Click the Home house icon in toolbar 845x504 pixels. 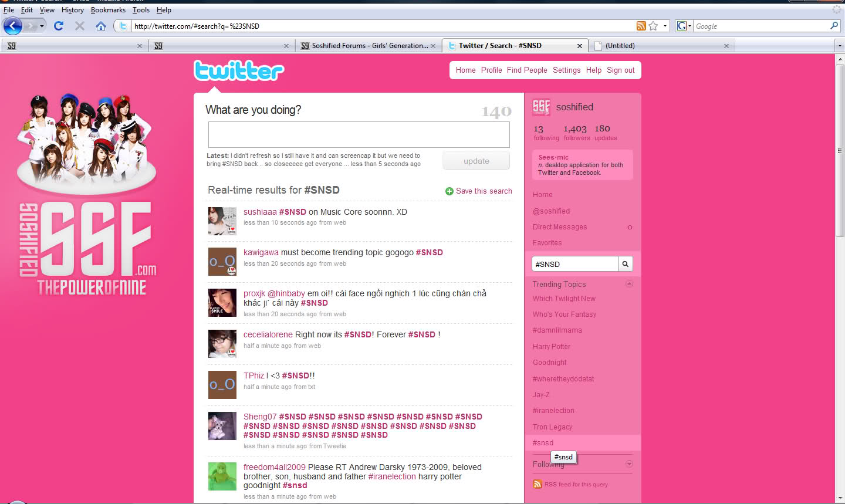tap(101, 26)
